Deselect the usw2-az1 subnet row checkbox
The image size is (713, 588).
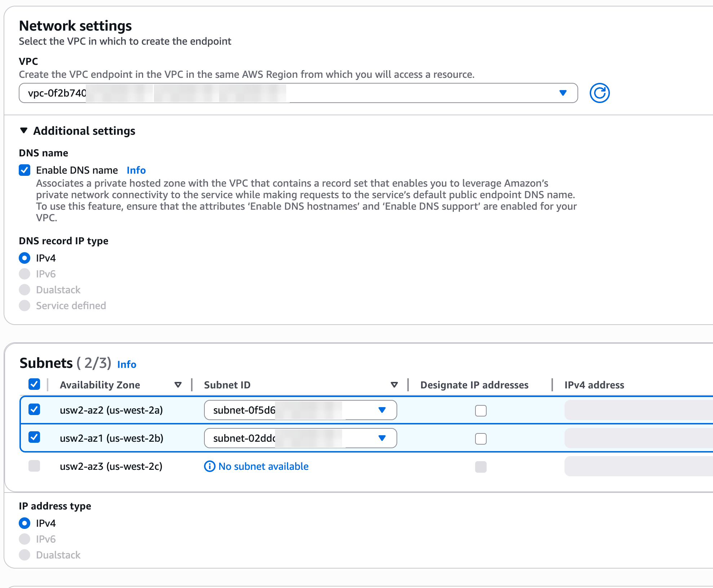click(x=34, y=437)
